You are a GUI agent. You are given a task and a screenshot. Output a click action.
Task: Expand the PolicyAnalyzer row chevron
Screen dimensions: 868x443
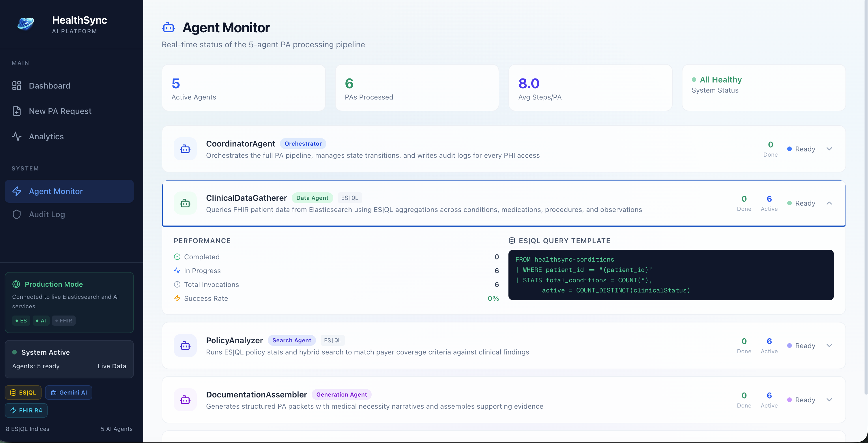[x=829, y=346]
